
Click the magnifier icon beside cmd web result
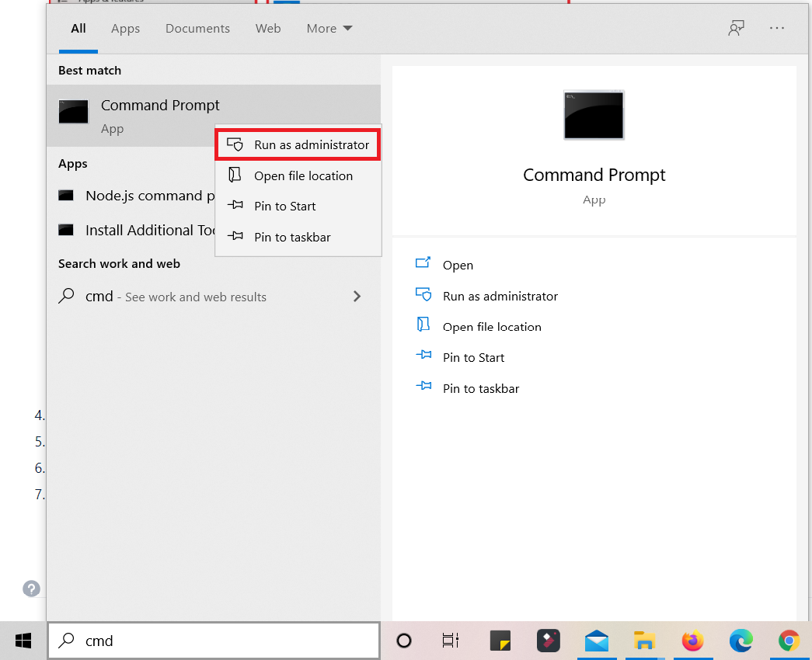coord(66,296)
